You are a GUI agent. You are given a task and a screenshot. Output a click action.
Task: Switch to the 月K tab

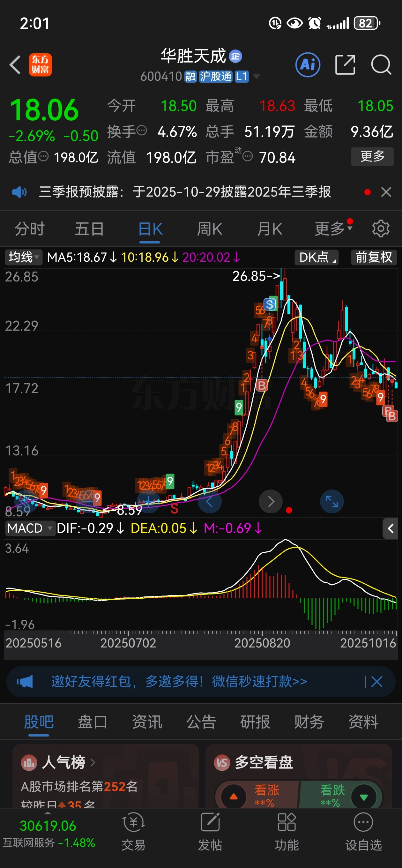click(x=270, y=229)
